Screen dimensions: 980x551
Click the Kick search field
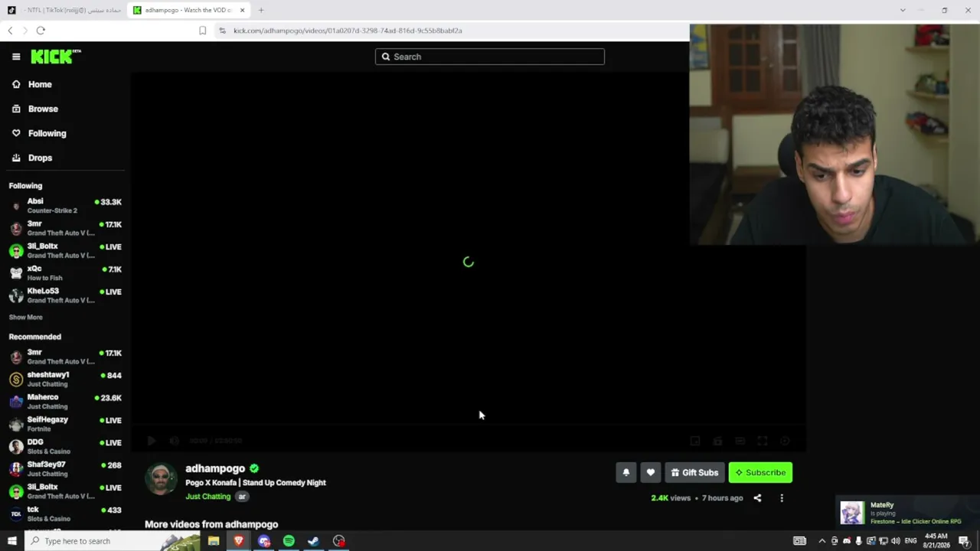(490, 57)
